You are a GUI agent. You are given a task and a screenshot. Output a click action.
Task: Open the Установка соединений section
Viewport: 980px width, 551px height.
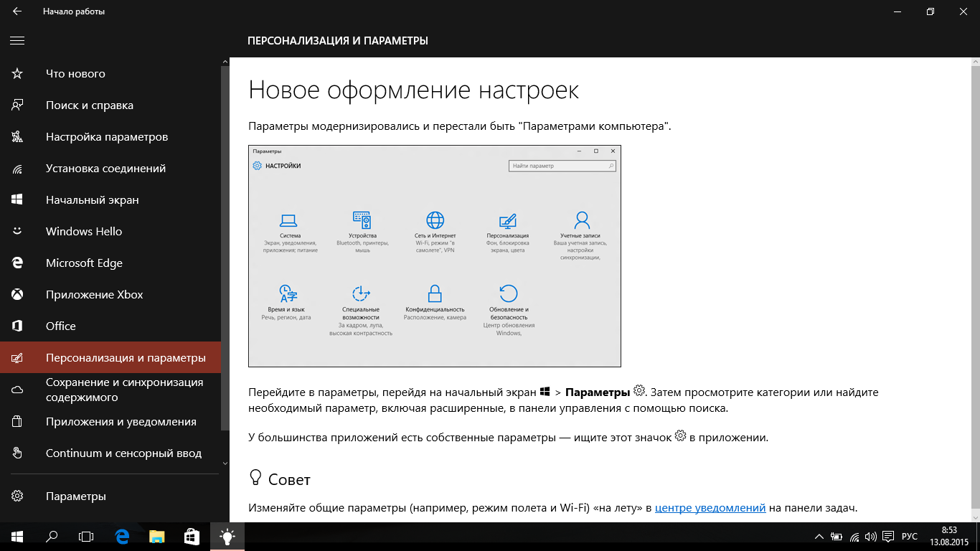click(x=110, y=169)
